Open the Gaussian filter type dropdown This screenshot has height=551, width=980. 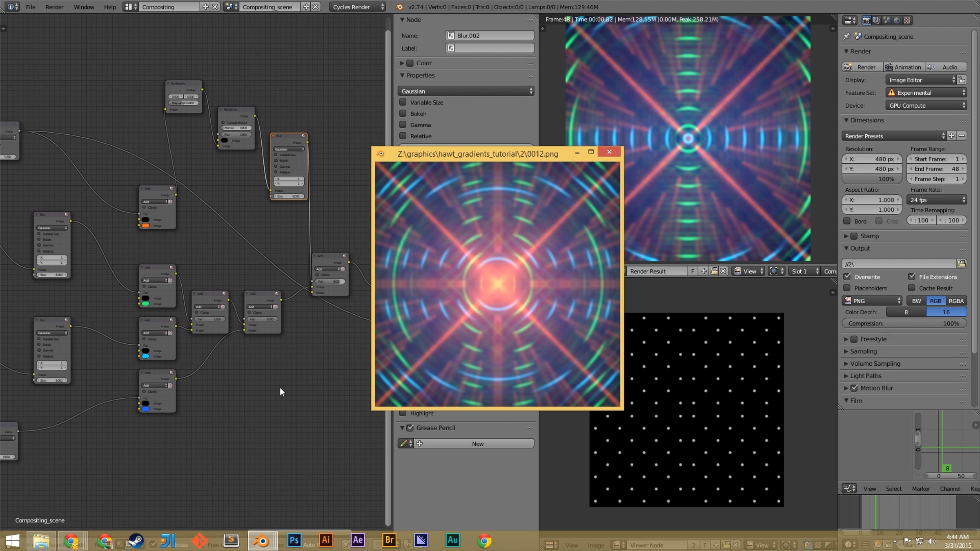coord(466,91)
